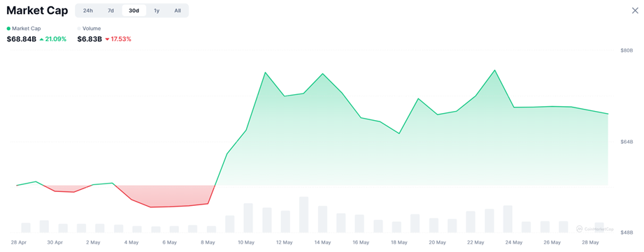Show the All time range

(178, 10)
